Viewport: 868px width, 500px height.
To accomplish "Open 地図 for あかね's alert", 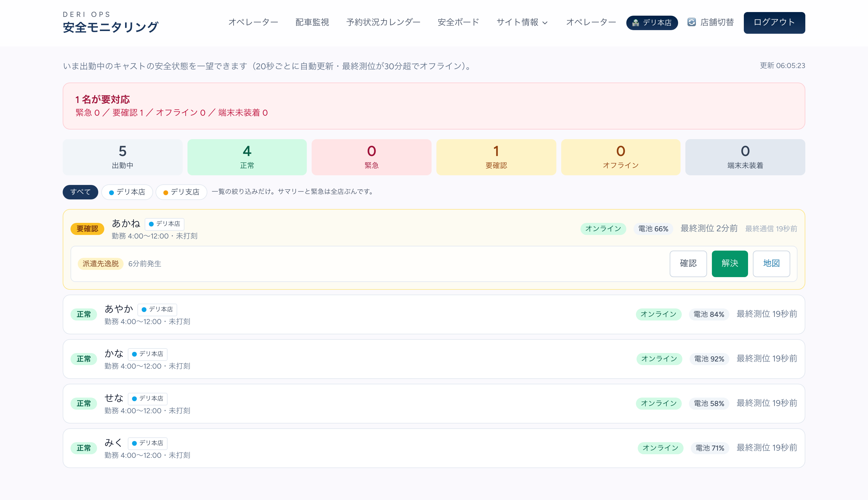I will 771,263.
